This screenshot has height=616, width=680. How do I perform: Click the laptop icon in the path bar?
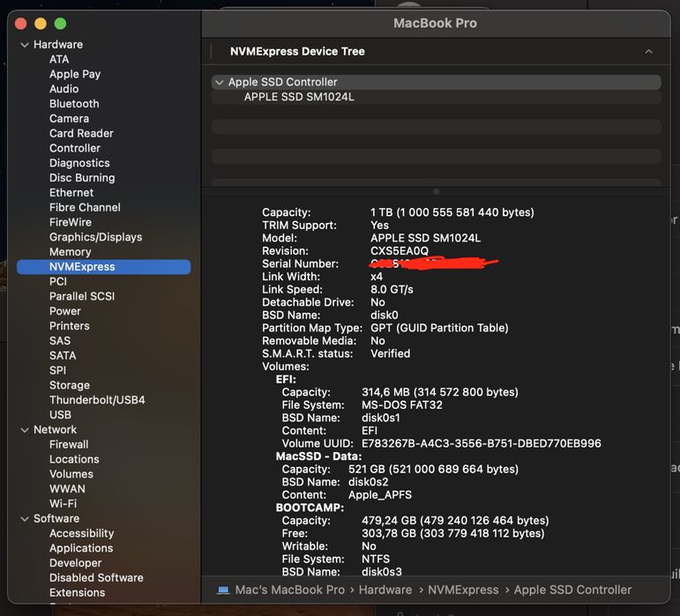[223, 590]
